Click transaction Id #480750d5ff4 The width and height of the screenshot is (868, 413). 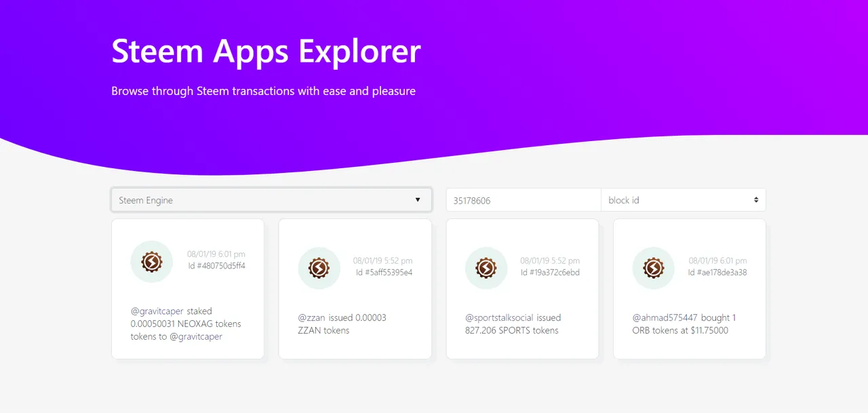(217, 266)
